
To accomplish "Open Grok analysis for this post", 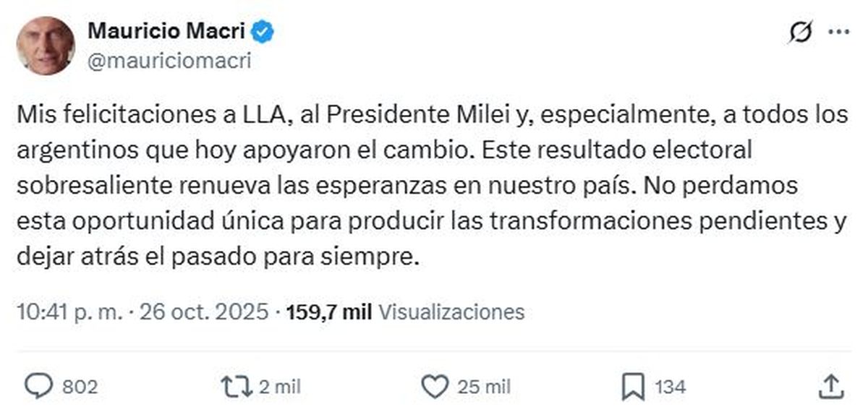I will click(801, 30).
